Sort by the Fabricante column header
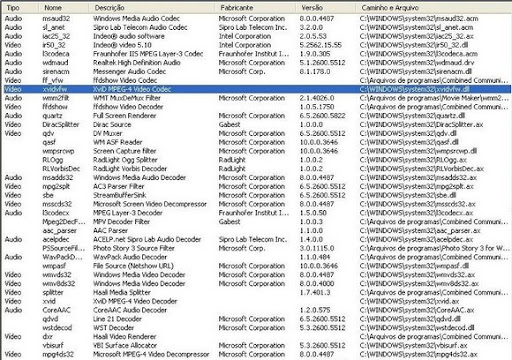The image size is (512, 360). pos(255,7)
